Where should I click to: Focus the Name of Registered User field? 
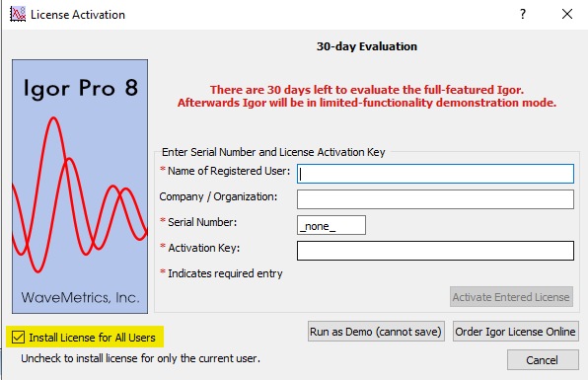pos(435,174)
